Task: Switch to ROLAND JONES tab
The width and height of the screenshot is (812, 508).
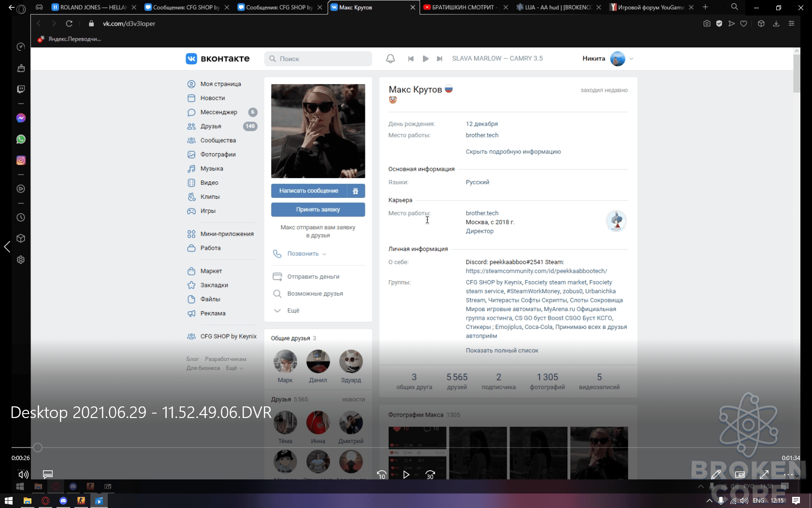Action: click(x=93, y=7)
